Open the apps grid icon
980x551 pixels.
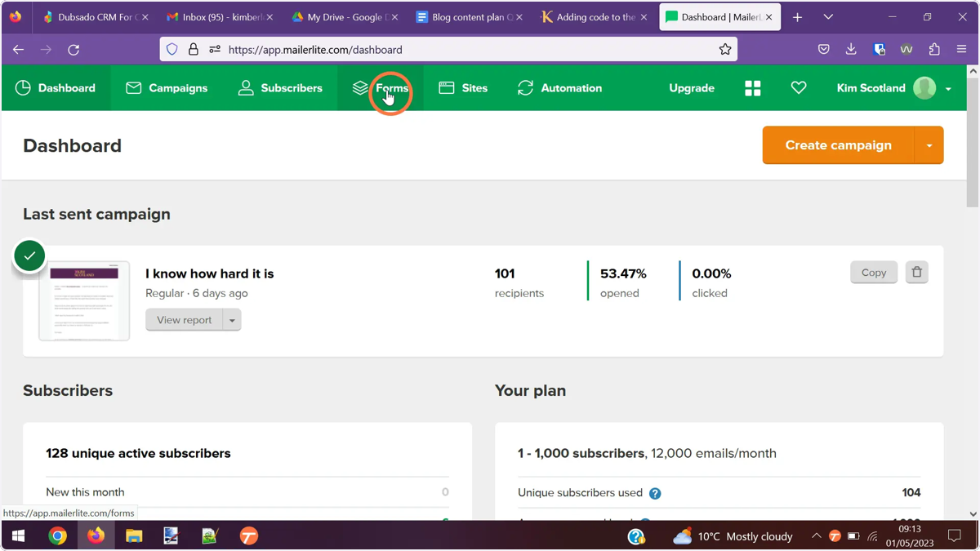pyautogui.click(x=753, y=88)
